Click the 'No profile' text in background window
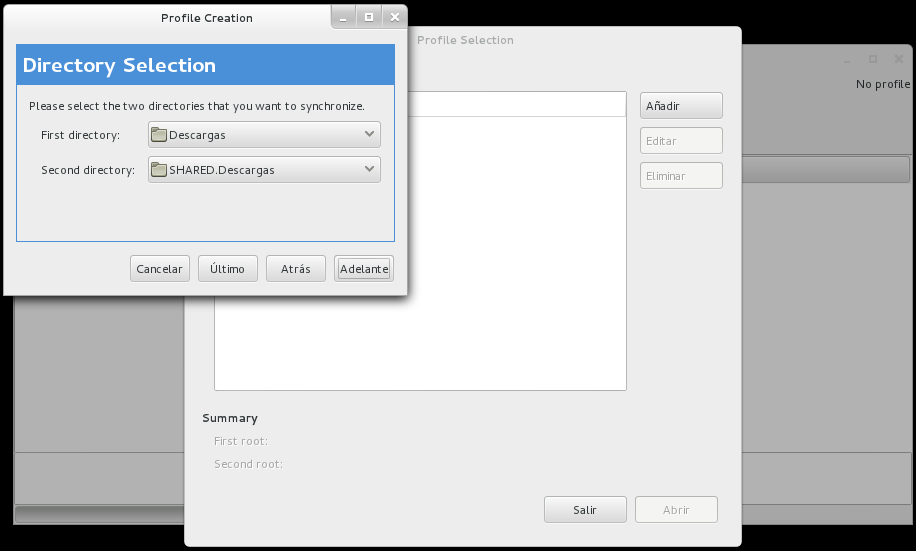Image resolution: width=916 pixels, height=551 pixels. [x=883, y=84]
